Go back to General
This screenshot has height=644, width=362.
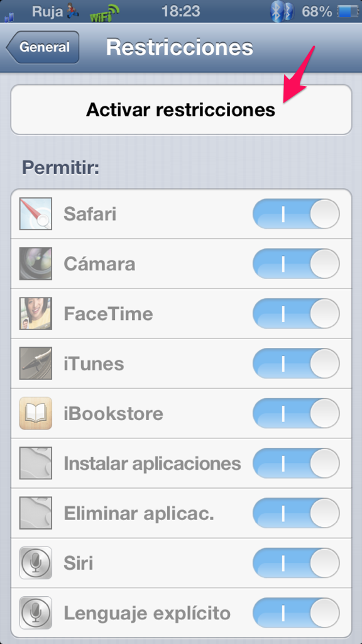43,47
